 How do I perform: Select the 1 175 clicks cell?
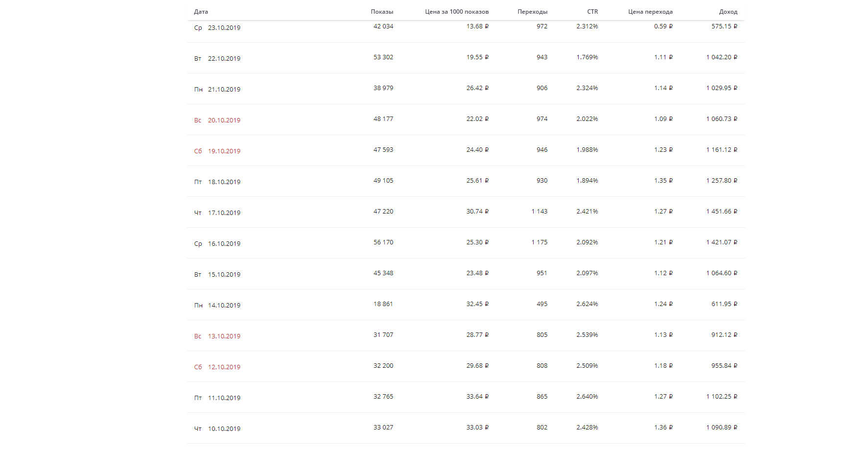[x=540, y=242]
